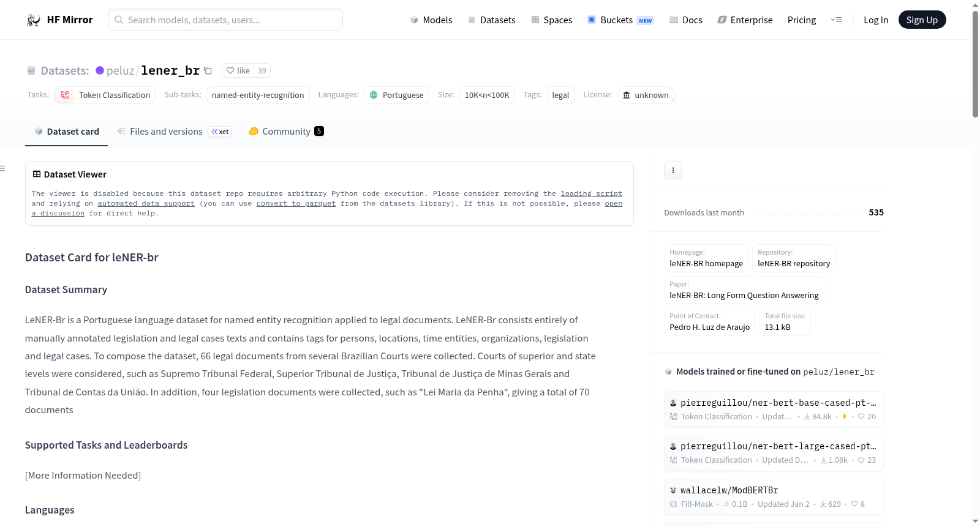This screenshot has height=527, width=980.
Task: Copy dataset name with the copy icon
Action: point(208,70)
